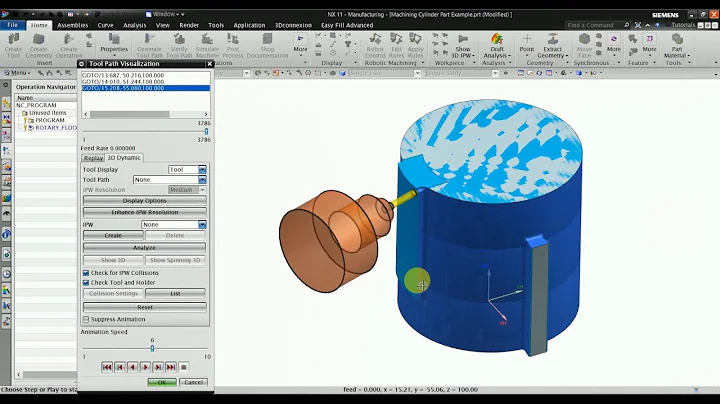This screenshot has width=720, height=404.
Task: Click the Reset button
Action: [145, 307]
